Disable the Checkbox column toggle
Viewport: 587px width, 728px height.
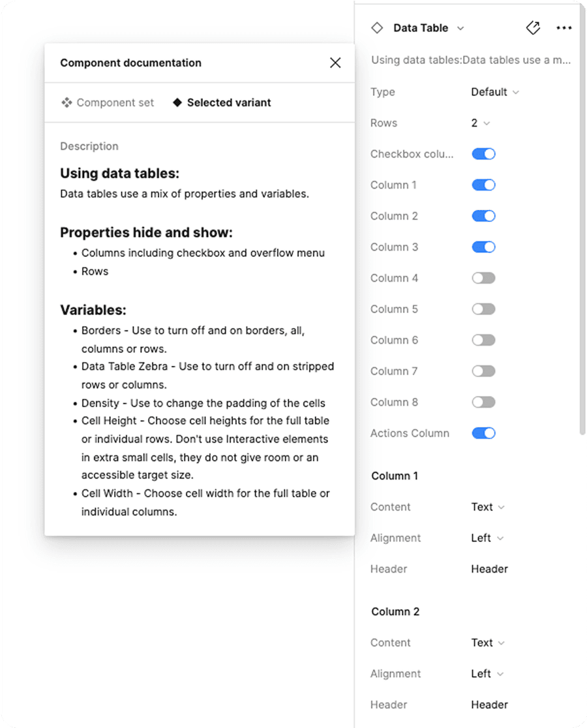[483, 154]
